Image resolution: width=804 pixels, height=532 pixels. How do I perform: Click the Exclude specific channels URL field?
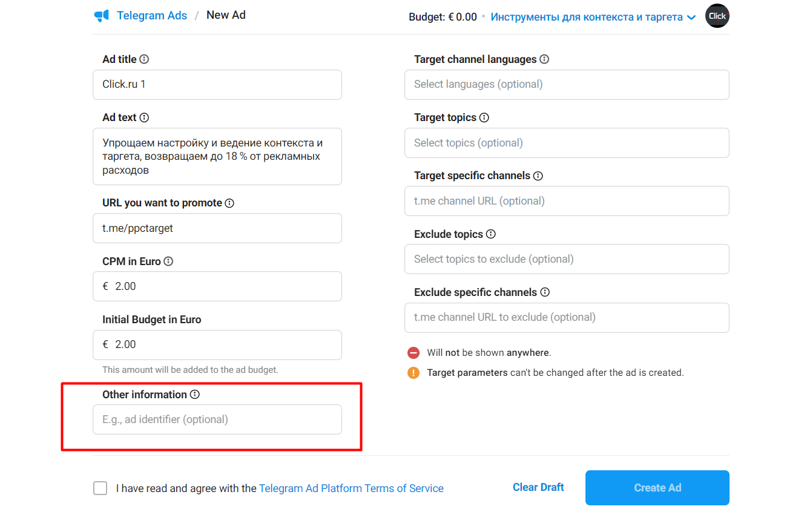(x=567, y=318)
